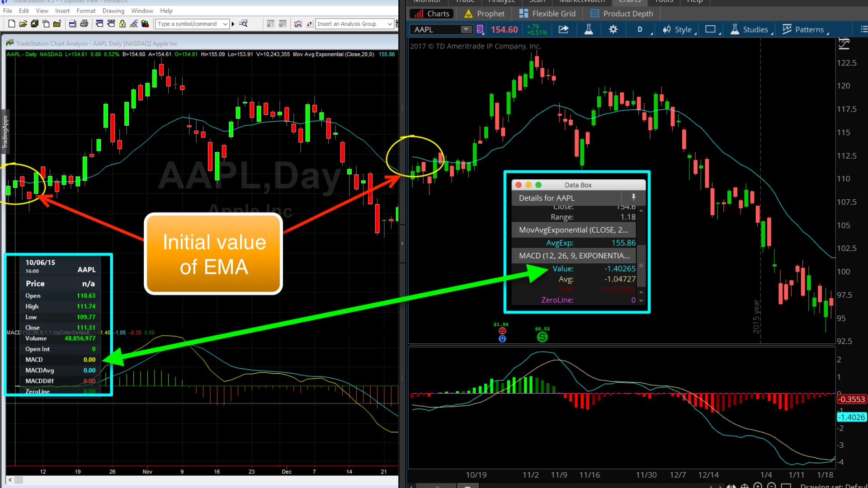The width and height of the screenshot is (868, 488).
Task: Click the TradingApps side tab
Action: tap(5, 131)
